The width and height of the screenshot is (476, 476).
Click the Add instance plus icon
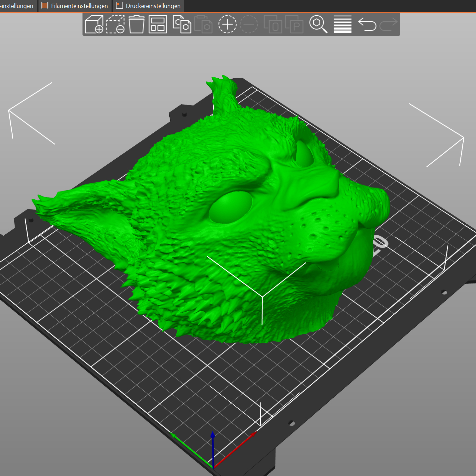click(227, 24)
